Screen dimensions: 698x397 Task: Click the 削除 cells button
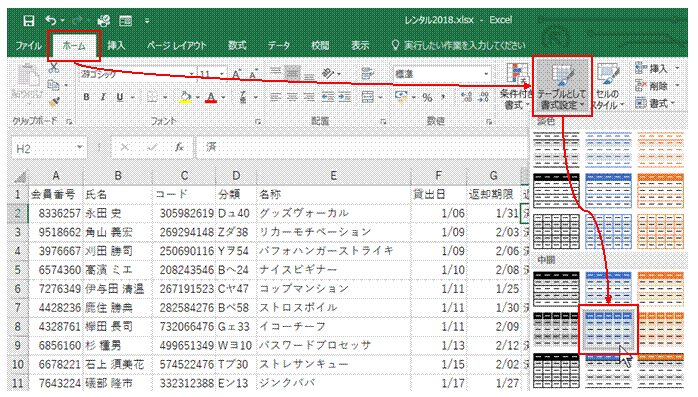point(657,86)
